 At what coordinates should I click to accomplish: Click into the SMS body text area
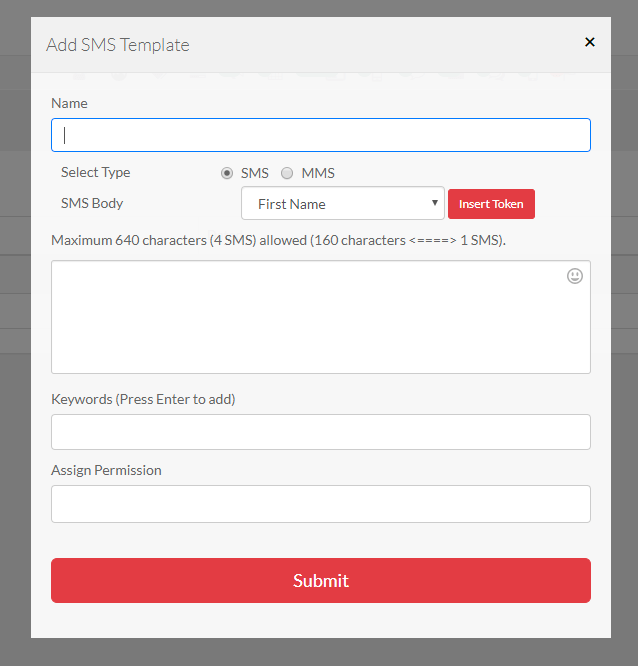click(x=321, y=317)
